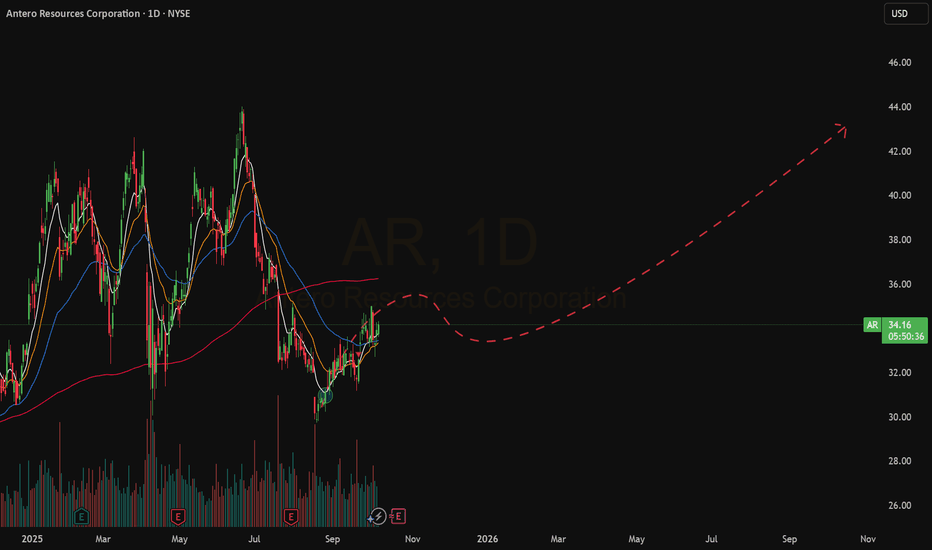
Task: Click the lightning bolt event icon
Action: tap(378, 516)
